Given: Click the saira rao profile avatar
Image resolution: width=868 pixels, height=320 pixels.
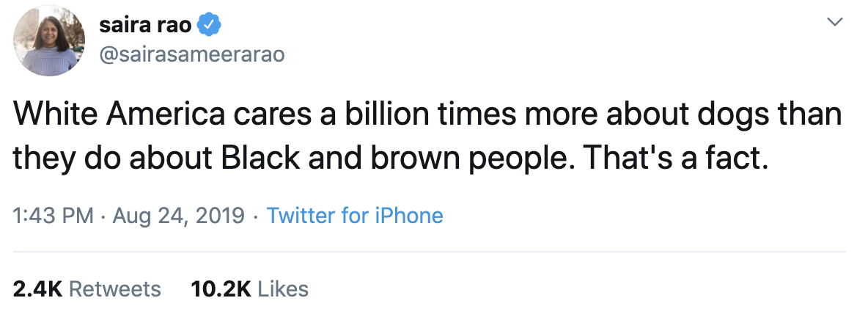Looking at the screenshot, I should tap(49, 40).
